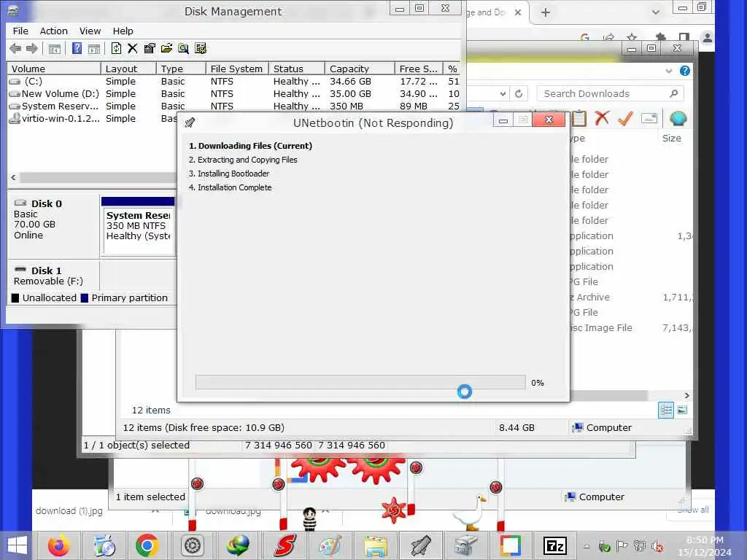Open the File menu in Disk Management
This screenshot has width=747, height=560.
pyautogui.click(x=20, y=31)
